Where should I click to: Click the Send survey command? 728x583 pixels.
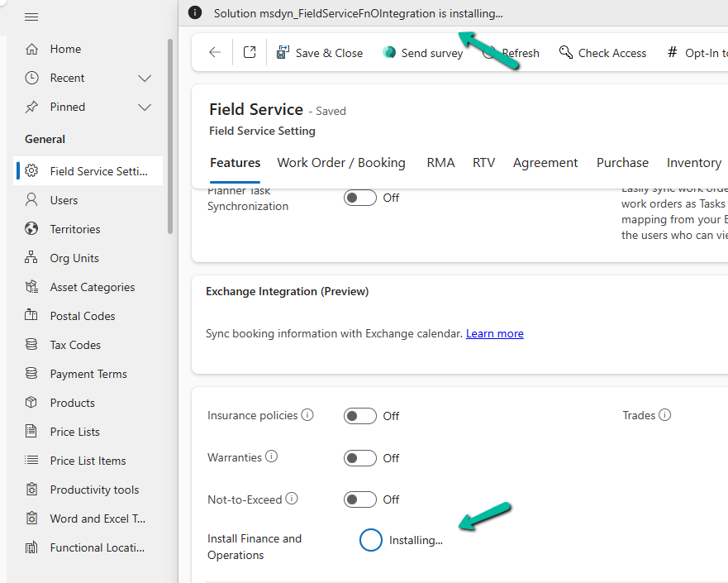pos(422,53)
